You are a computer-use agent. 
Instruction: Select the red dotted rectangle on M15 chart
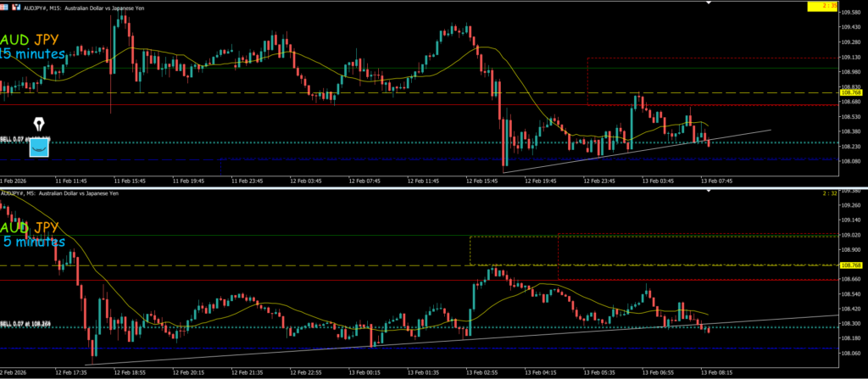point(587,81)
